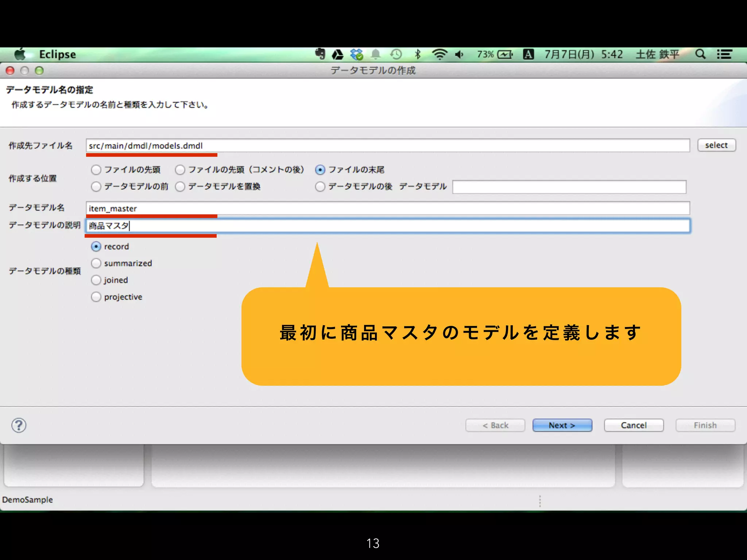Open Google Drive menu bar icon
747x560 pixels.
(x=337, y=55)
